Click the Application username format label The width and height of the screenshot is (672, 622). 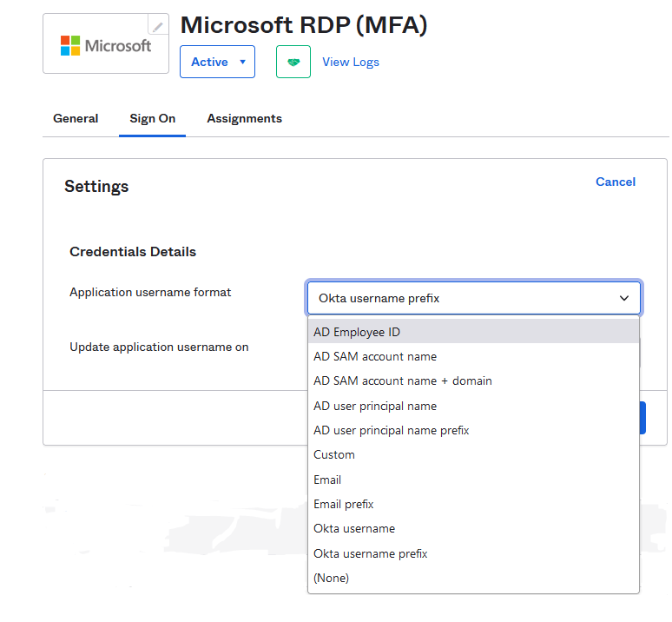150,293
